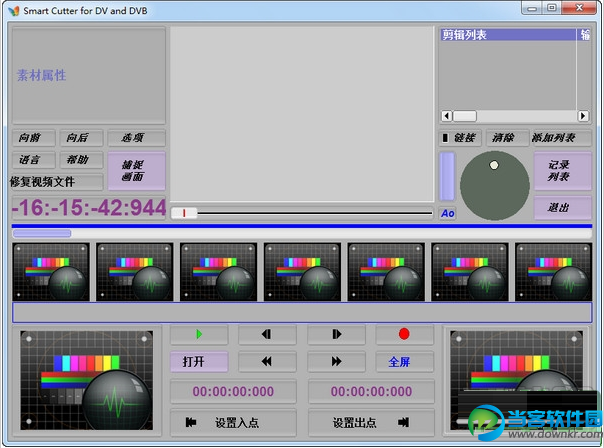
Task: Select the first filmstrip thumbnail
Action: click(50, 271)
